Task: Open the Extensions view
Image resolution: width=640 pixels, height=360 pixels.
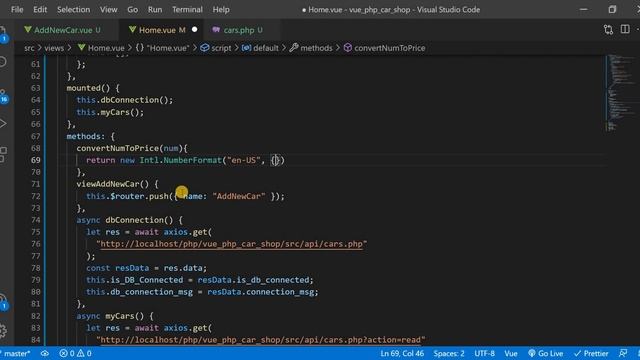Action: click(3, 154)
